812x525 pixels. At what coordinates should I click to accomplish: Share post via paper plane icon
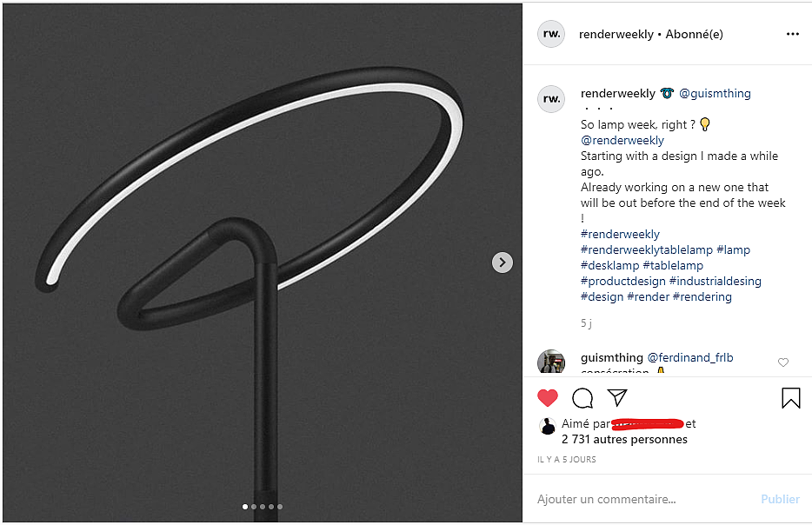[x=617, y=398]
